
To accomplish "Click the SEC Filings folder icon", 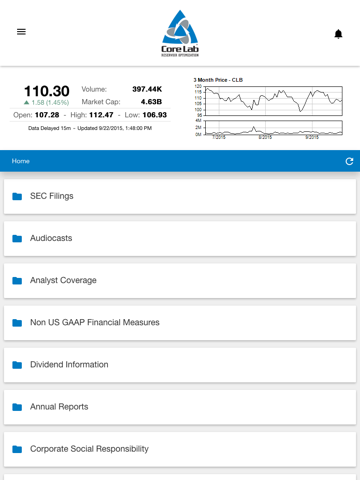I will tap(17, 196).
